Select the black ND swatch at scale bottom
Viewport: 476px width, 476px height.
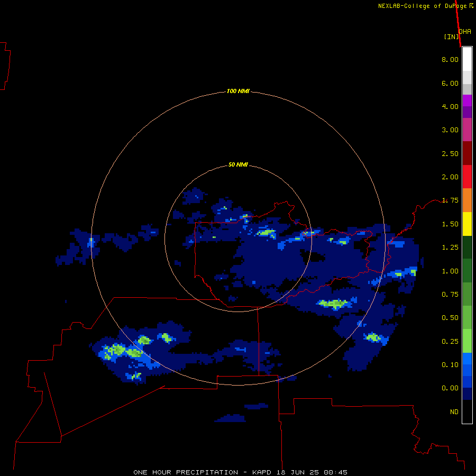[x=467, y=411]
